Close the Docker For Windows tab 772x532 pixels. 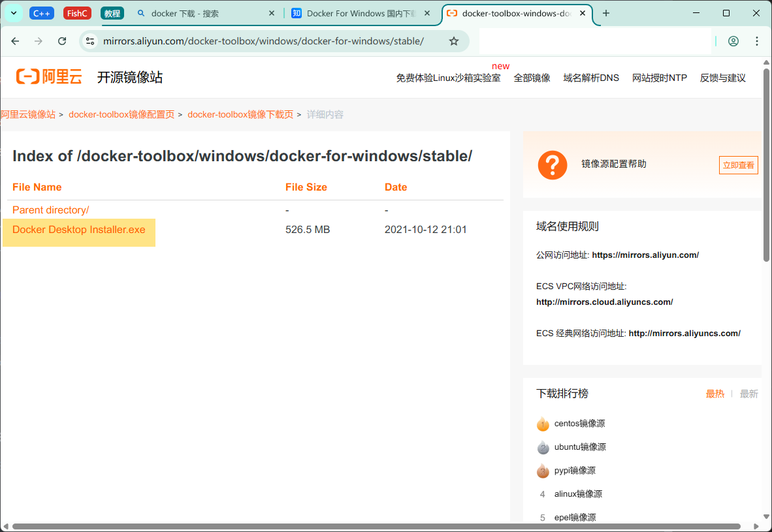[x=427, y=13]
